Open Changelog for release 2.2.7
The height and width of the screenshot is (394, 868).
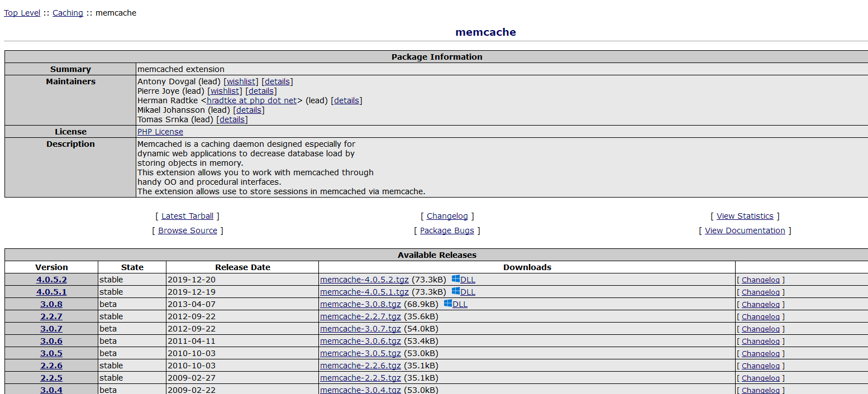coord(761,317)
